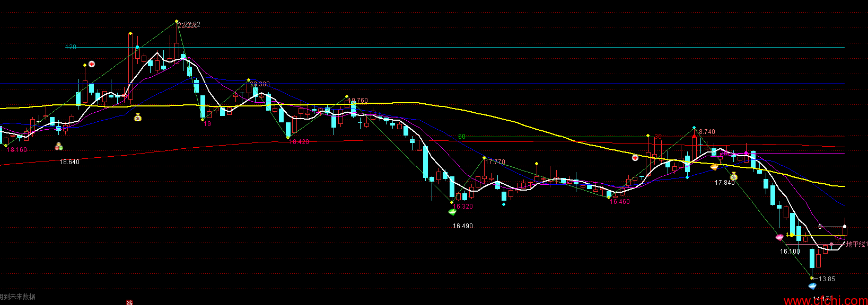868x305 pixels.
Task: Click the cyan dot marker on the 120 line
Action: coord(137,48)
